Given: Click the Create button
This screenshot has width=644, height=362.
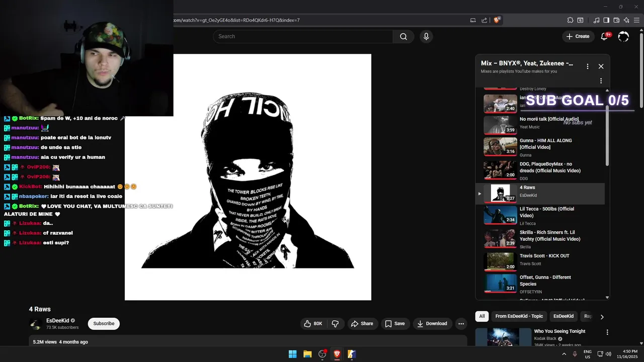Looking at the screenshot, I should coord(578,36).
